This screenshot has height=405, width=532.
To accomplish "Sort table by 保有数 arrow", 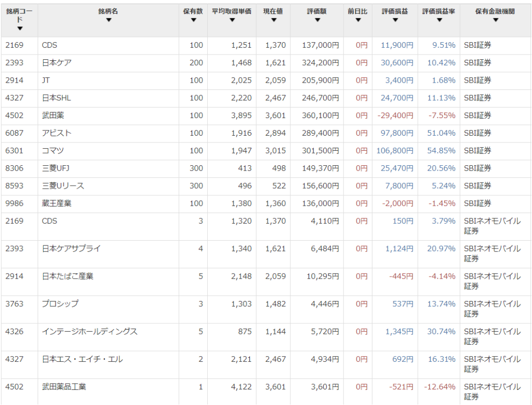I will 193,20.
